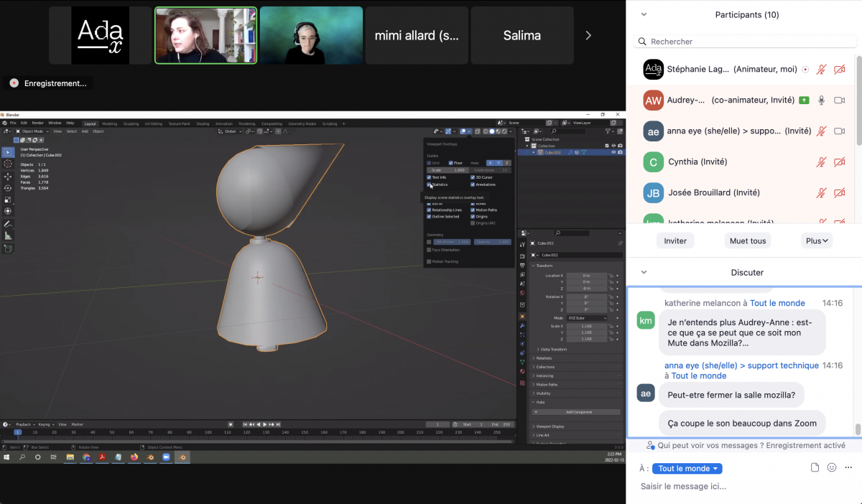Toggle Viewport Overlays icon button
862x504 pixels.
463,131
